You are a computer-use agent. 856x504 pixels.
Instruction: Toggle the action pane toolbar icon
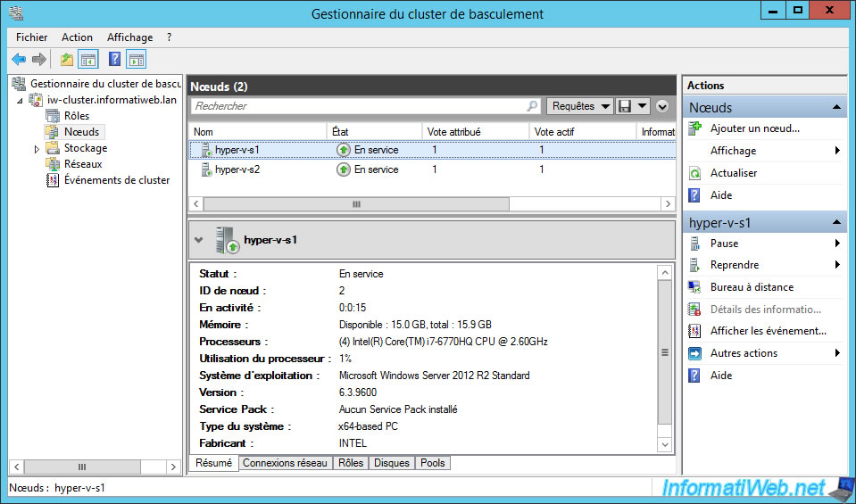136,60
